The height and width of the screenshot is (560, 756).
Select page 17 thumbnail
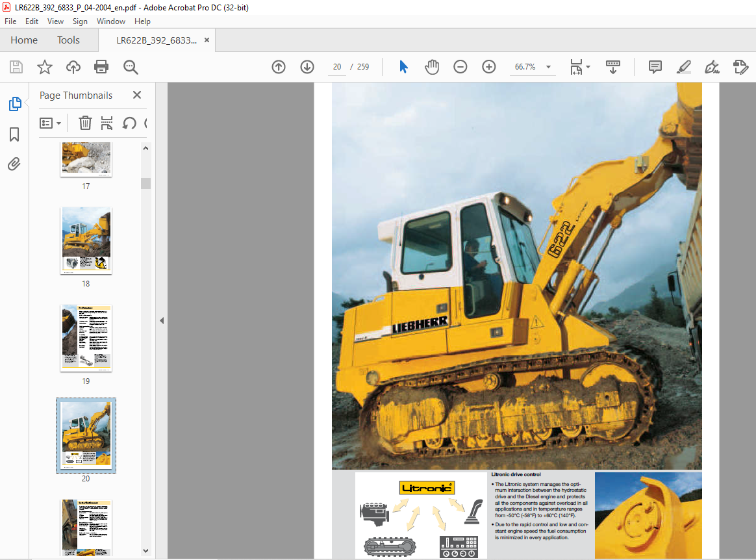pyautogui.click(x=86, y=160)
